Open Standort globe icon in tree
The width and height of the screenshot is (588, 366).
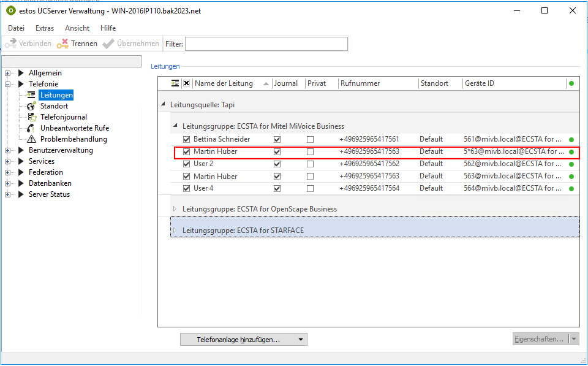[31, 106]
